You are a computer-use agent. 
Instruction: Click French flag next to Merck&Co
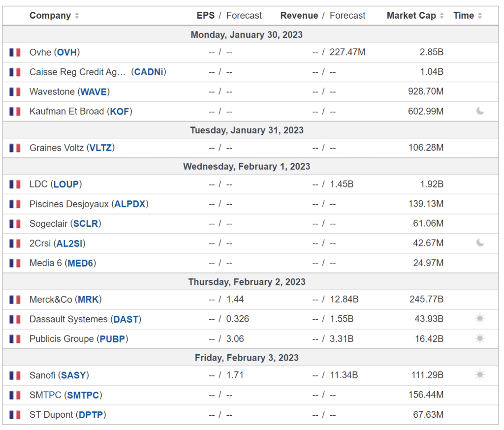[15, 300]
